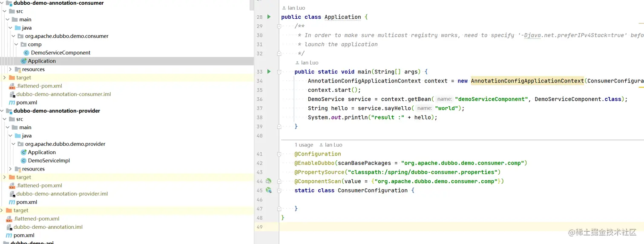Click the 'Ian Luo' author hint above line 28

293,8
